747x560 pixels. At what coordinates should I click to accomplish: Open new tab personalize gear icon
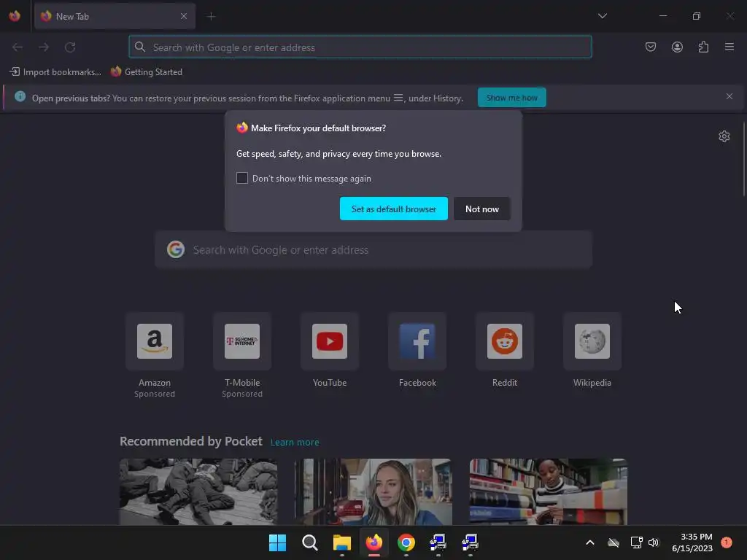tap(724, 136)
